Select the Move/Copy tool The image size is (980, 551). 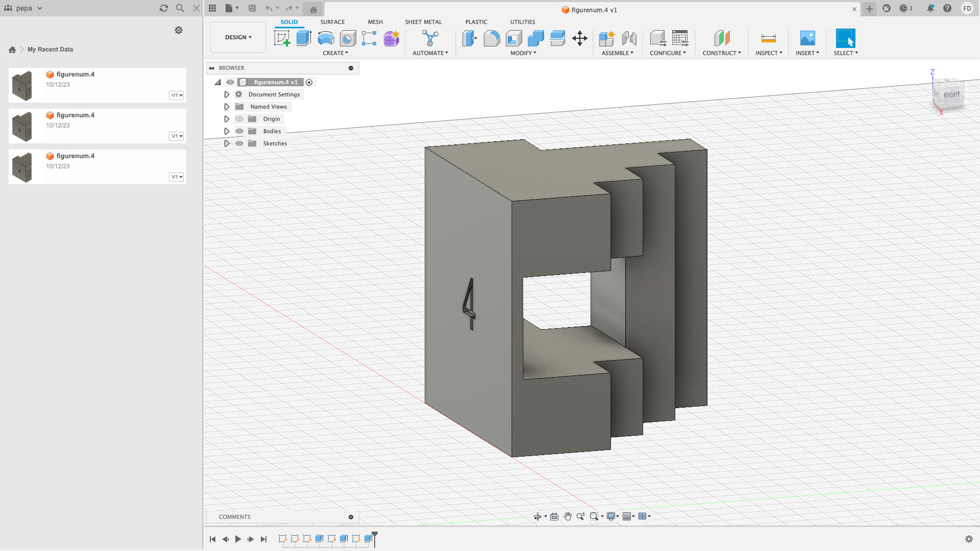click(580, 38)
